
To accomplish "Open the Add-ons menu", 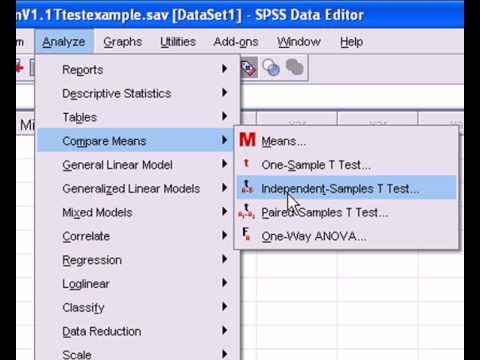I will point(236,42).
